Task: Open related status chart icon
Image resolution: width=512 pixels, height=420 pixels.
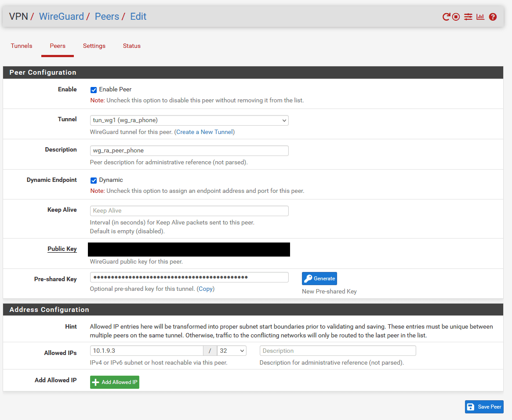Action: tap(480, 17)
